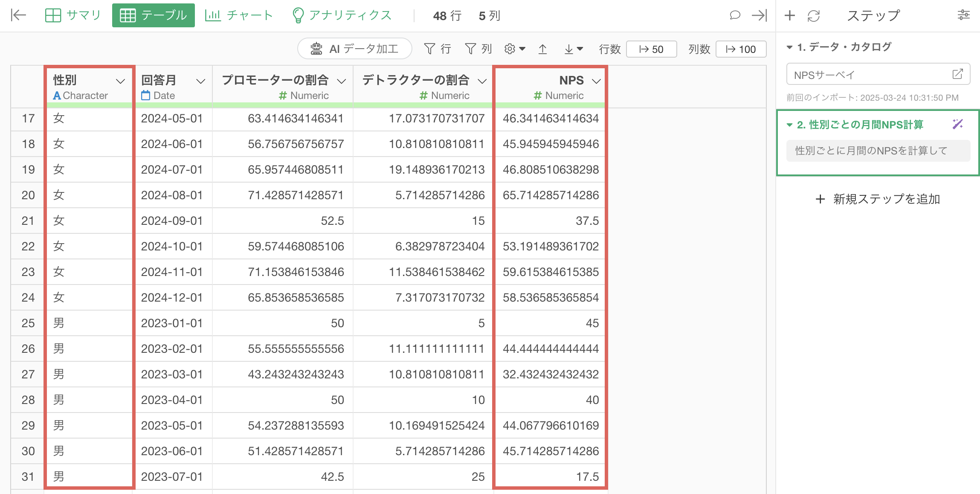Open the NPS column header menu
This screenshot has height=494, width=980.
597,81
